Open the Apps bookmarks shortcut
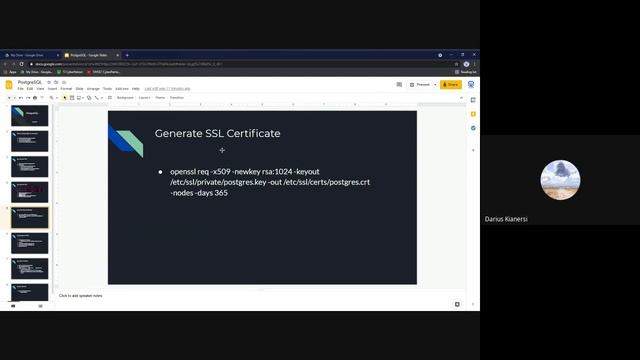640x360 pixels. [x=10, y=72]
